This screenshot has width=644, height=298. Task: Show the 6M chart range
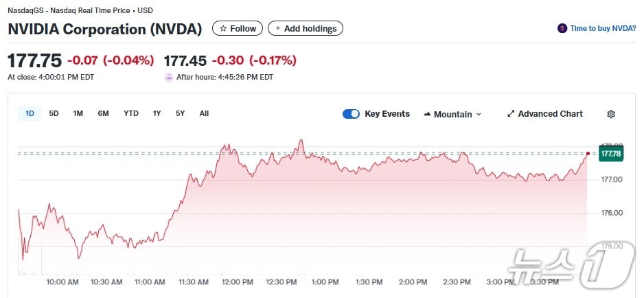click(103, 114)
